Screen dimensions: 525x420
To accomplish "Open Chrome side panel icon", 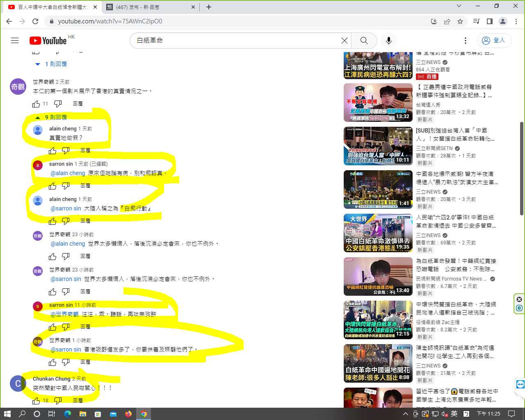I will click(489, 21).
